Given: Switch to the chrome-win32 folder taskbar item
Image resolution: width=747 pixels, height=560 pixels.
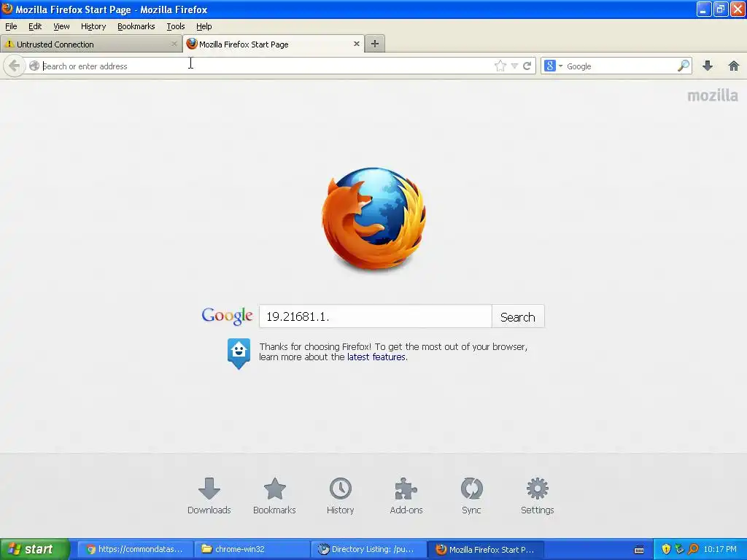Looking at the screenshot, I should click(252, 549).
